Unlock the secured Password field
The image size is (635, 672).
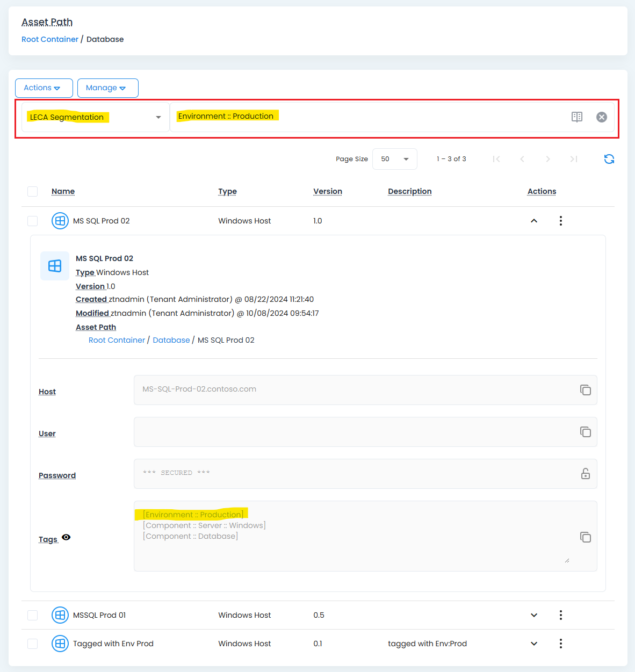tap(585, 474)
